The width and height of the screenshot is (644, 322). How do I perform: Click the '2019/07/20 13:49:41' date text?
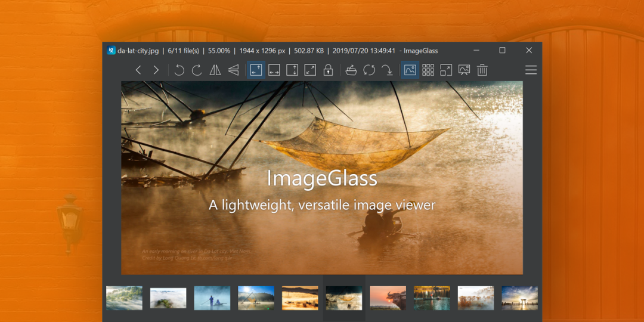[364, 51]
